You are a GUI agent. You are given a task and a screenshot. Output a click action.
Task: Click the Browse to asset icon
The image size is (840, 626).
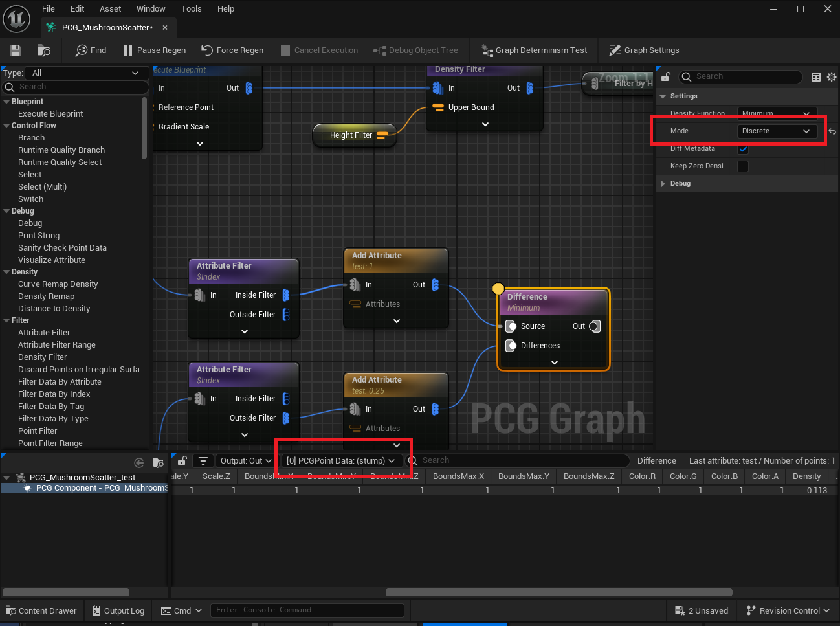(x=44, y=50)
